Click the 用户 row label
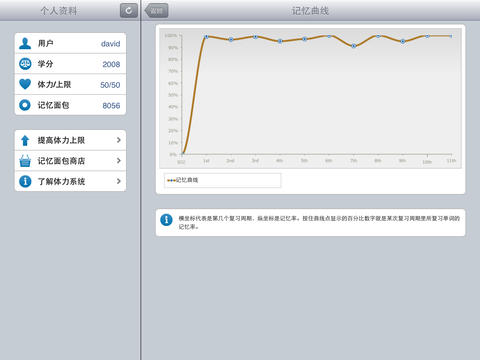 (x=45, y=43)
